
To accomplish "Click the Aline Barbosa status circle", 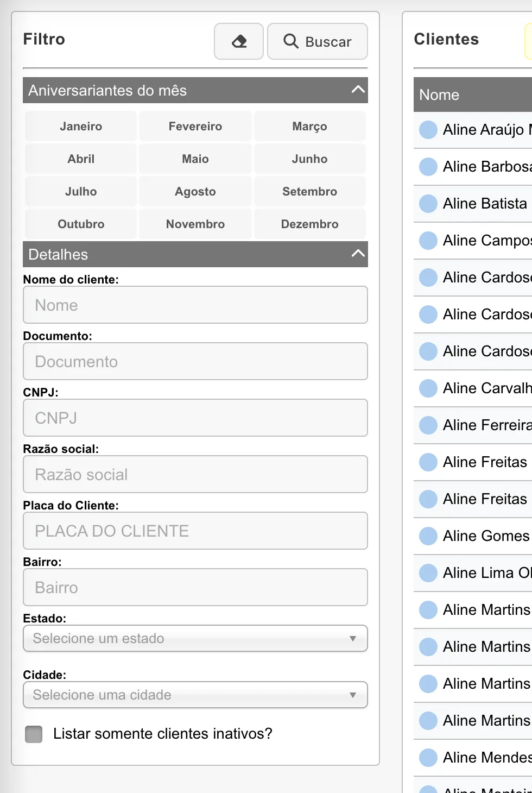I will 428,167.
